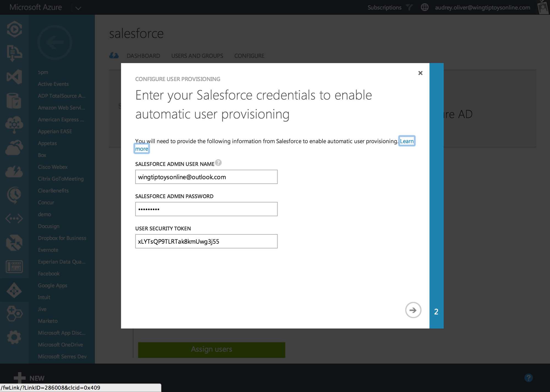Select Microsoft Serres Dev in the list
This screenshot has width=550, height=392.
(62, 356)
